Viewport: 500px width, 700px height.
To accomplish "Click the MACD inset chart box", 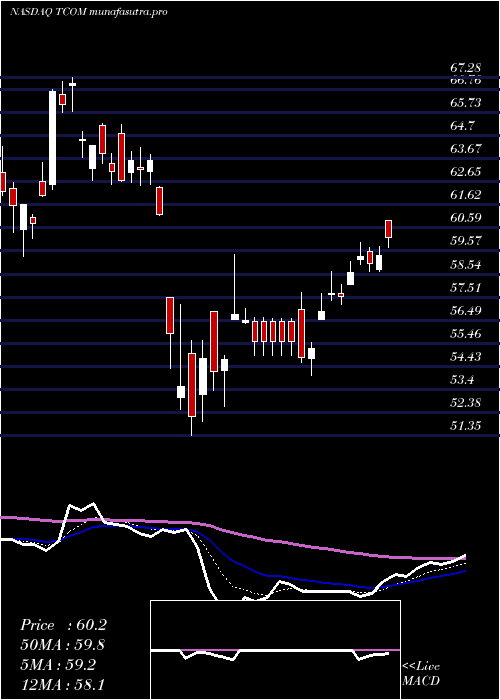I will [x=275, y=650].
